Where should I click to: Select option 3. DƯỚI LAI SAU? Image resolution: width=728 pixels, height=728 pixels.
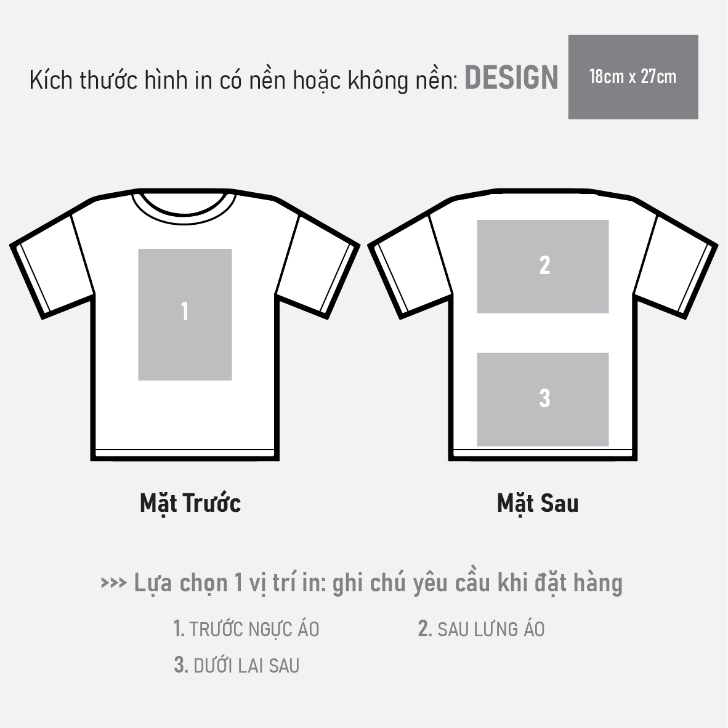237,666
